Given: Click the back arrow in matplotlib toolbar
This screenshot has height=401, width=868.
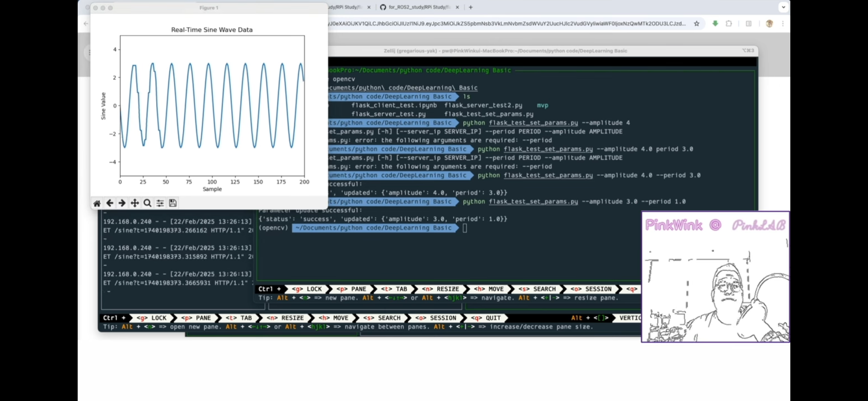Looking at the screenshot, I should [110, 203].
